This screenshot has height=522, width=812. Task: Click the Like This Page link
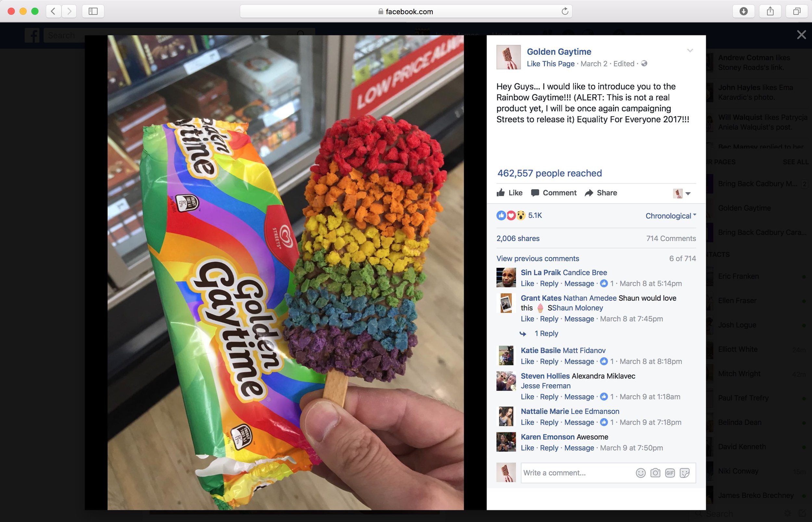(x=551, y=64)
